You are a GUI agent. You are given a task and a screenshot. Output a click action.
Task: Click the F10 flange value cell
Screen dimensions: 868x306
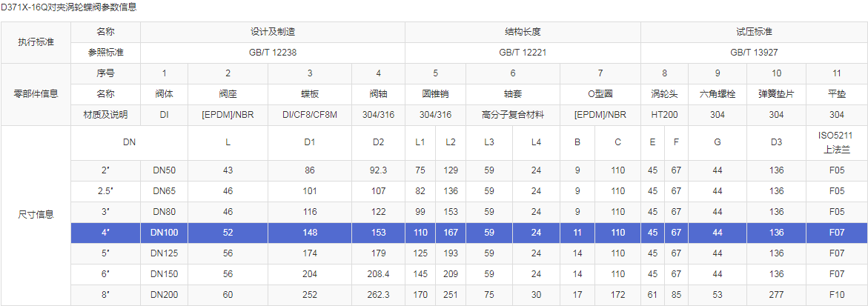tap(836, 295)
